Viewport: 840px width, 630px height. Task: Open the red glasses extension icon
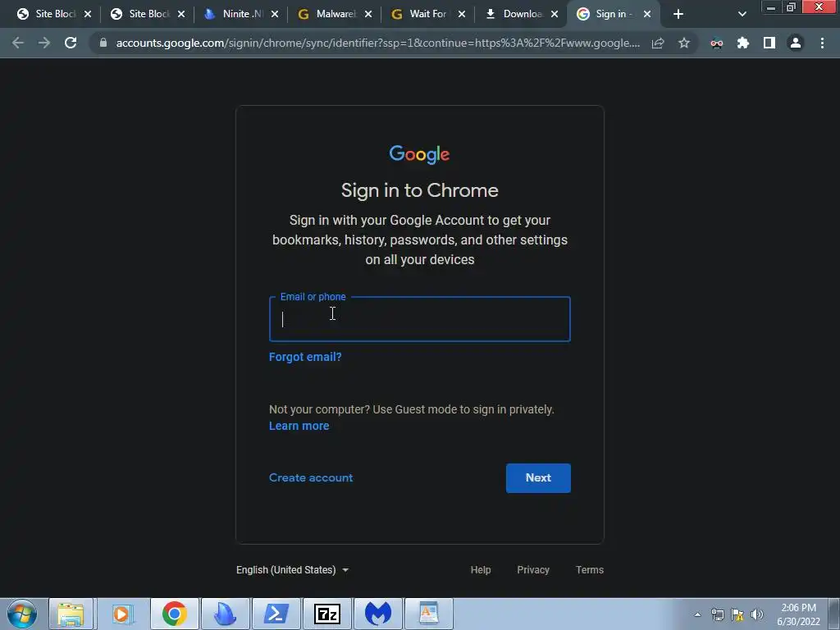(x=716, y=43)
